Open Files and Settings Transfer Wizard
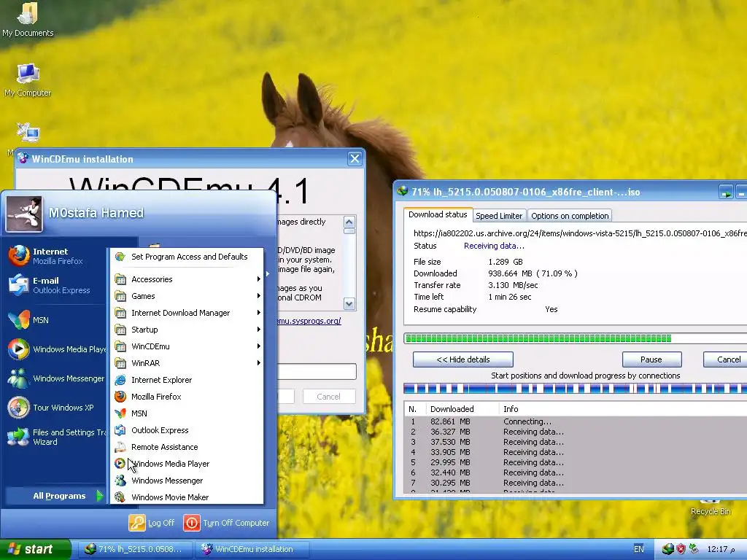 click(x=56, y=437)
